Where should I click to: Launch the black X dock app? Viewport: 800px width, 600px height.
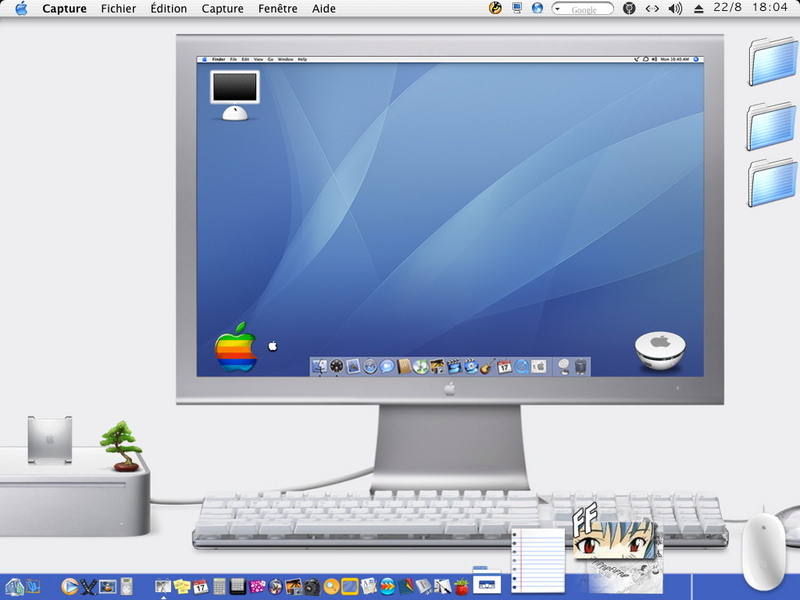[x=88, y=587]
